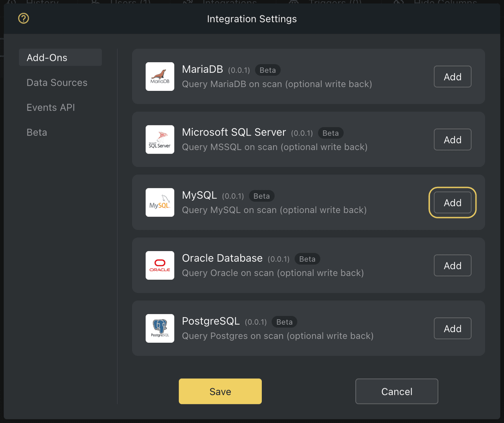The height and width of the screenshot is (423, 504).
Task: Click the MySQL title text
Action: coord(199,195)
